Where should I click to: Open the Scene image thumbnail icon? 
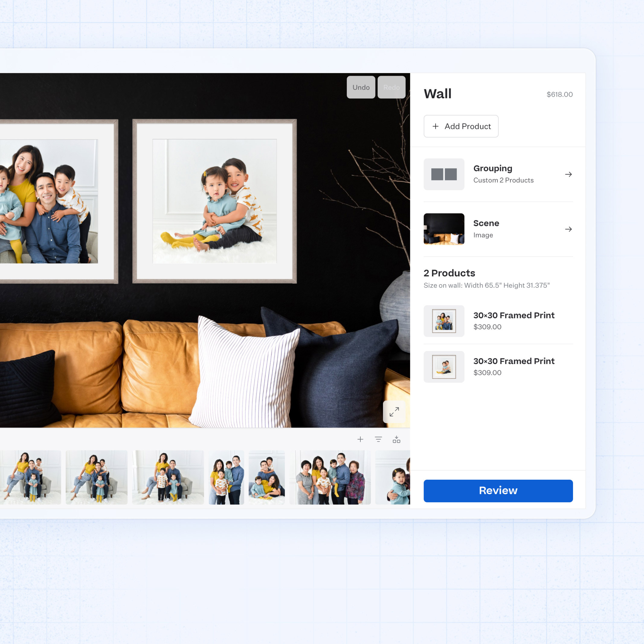[x=444, y=229]
